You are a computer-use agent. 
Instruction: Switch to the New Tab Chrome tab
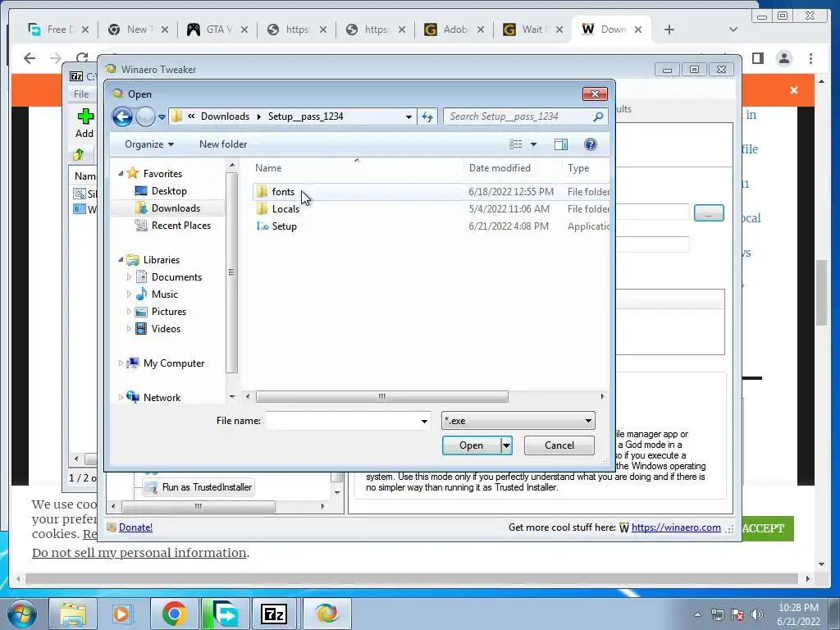click(137, 30)
